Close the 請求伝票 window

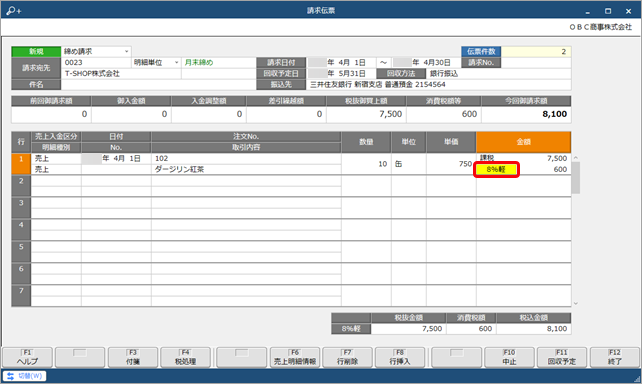tap(628, 11)
